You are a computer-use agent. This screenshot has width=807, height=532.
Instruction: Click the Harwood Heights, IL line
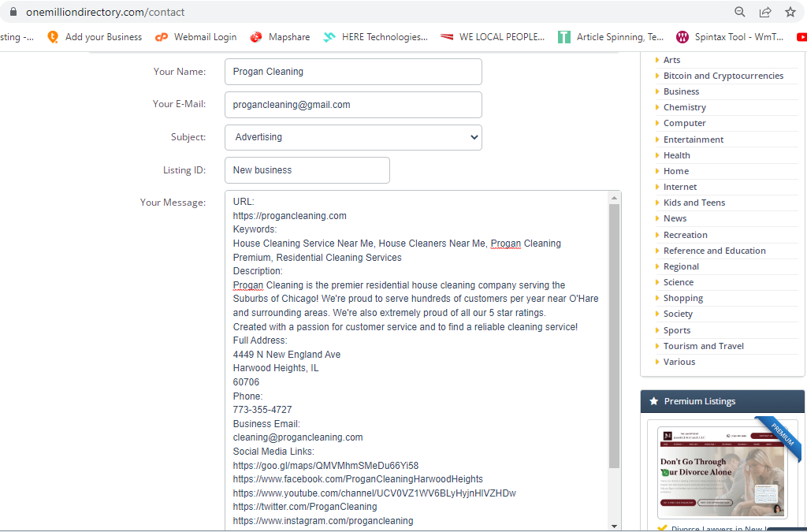[x=275, y=368]
